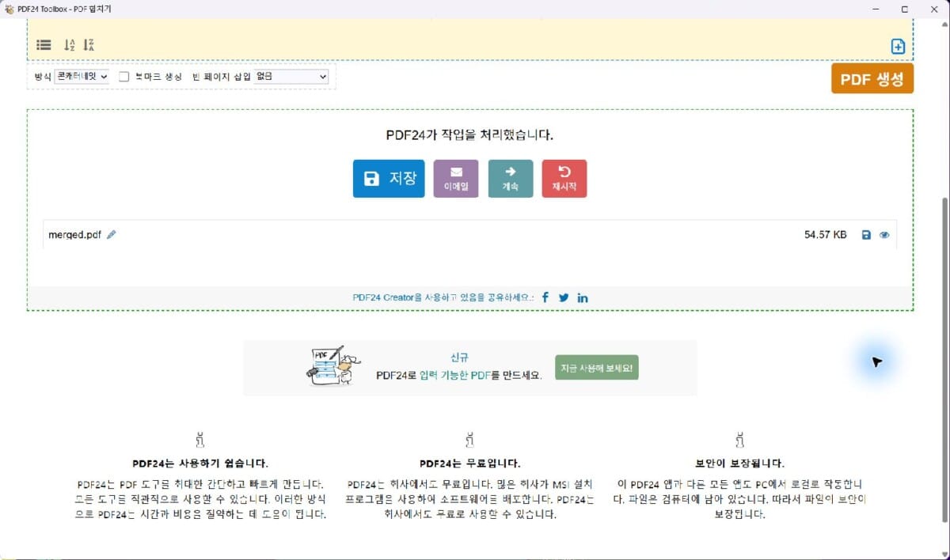Screen dimensions: 950x560
Task: Sort files ascending A to Z
Action: tap(70, 45)
